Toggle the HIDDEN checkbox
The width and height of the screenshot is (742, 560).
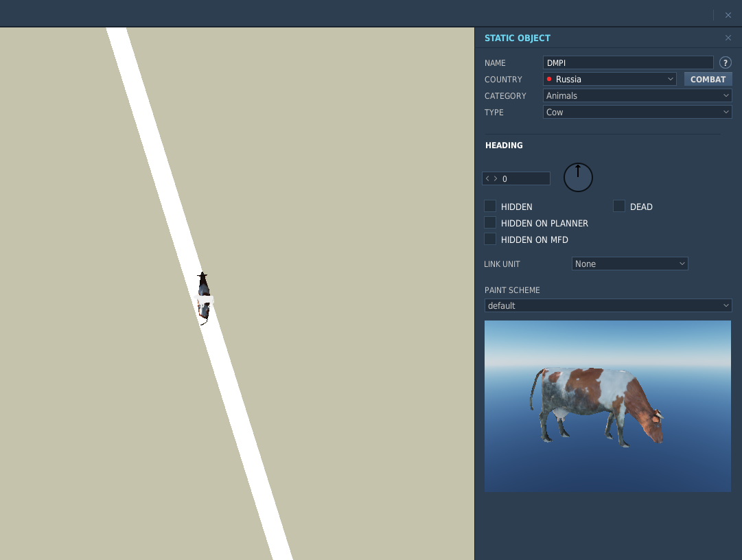tap(490, 206)
